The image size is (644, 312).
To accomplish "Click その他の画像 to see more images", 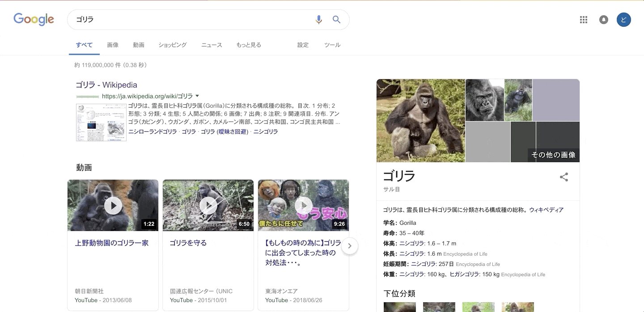I will click(x=554, y=155).
